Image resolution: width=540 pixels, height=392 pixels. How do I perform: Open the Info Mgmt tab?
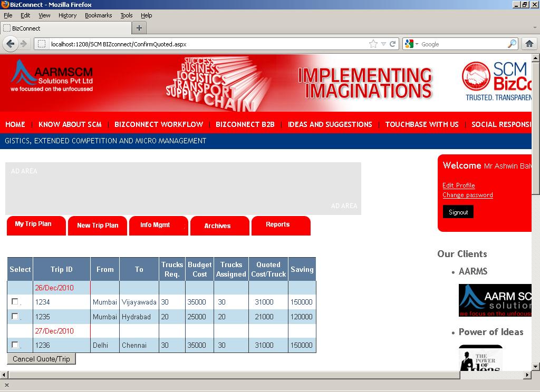click(x=158, y=226)
